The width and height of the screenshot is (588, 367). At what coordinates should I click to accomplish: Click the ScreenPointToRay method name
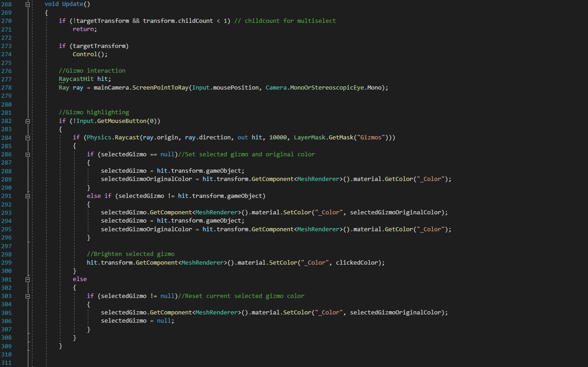pos(160,87)
